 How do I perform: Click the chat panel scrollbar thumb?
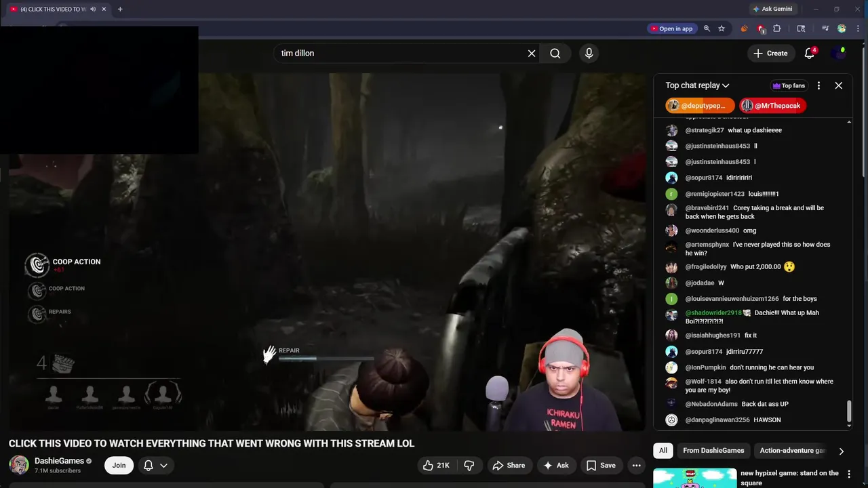coord(849,410)
